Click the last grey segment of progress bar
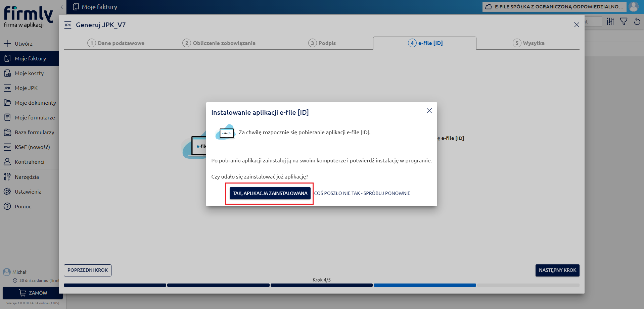Image resolution: width=644 pixels, height=309 pixels. tap(528, 285)
